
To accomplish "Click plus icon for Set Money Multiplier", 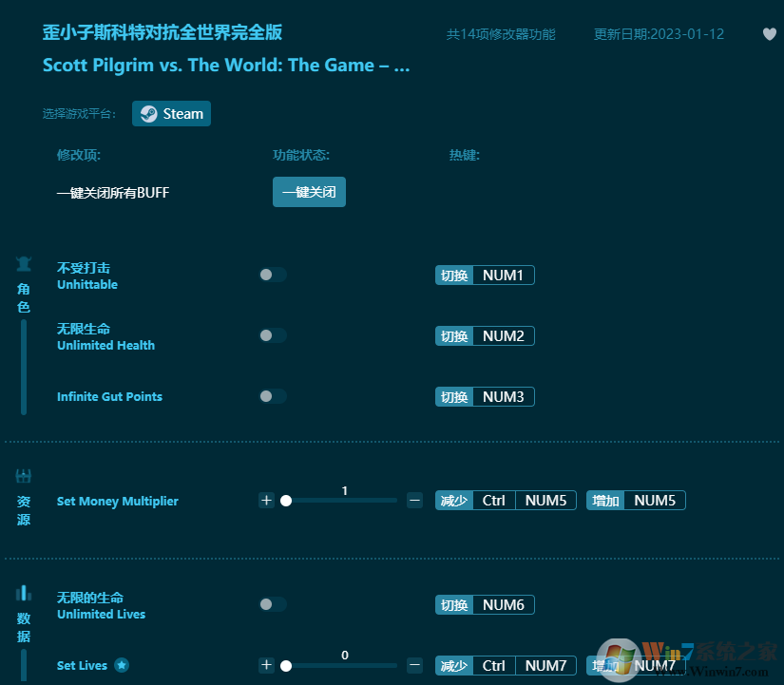I will tap(266, 501).
